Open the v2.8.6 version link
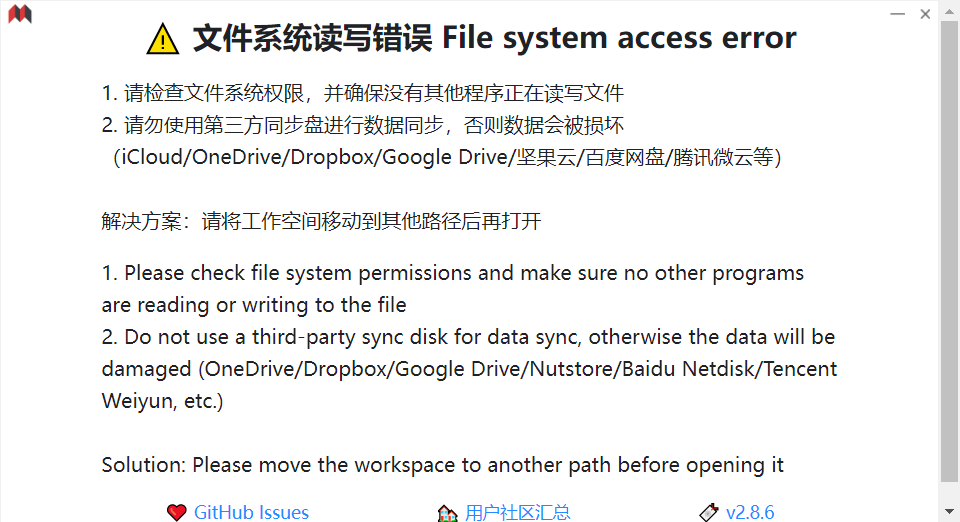 (750, 512)
